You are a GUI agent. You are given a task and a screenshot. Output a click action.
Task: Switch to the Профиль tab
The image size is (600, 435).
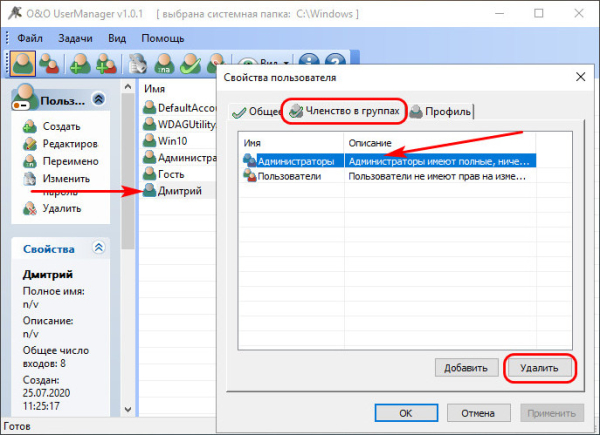[440, 112]
